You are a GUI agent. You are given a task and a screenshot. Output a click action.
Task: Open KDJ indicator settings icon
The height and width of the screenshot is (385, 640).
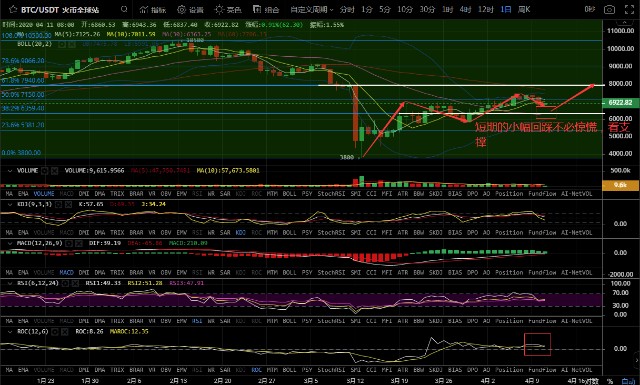[59, 204]
